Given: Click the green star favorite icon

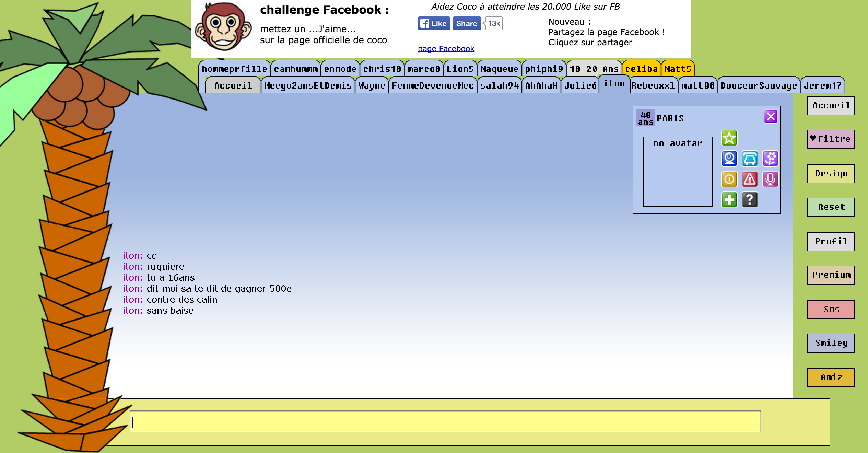Looking at the screenshot, I should tap(729, 138).
